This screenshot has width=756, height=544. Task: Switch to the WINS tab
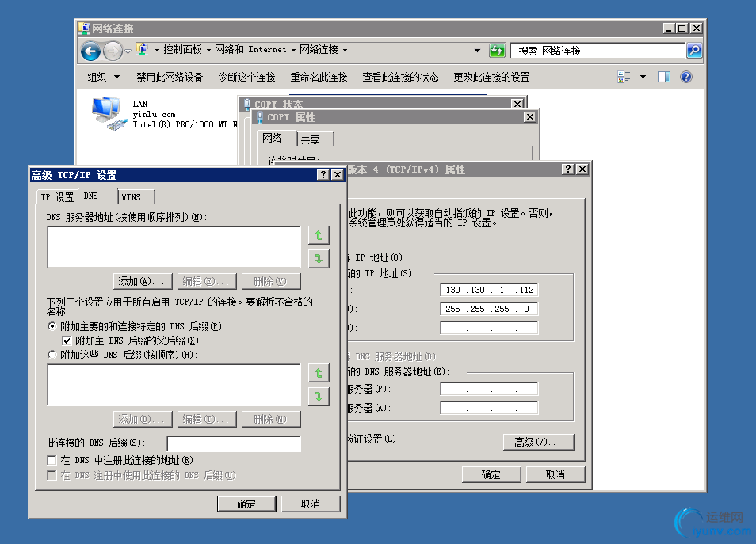click(x=133, y=196)
